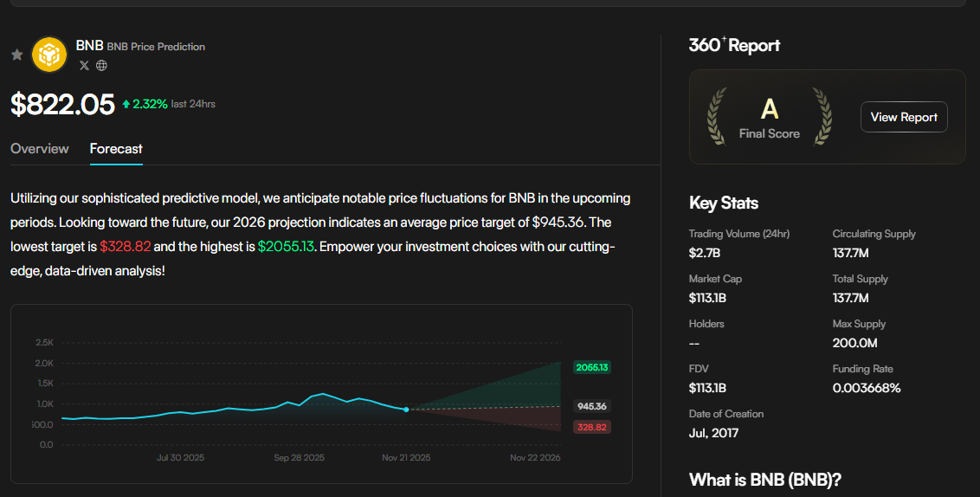This screenshot has height=497, width=980.
Task: Click the Sep 28 2025 chart axis label
Action: [299, 458]
